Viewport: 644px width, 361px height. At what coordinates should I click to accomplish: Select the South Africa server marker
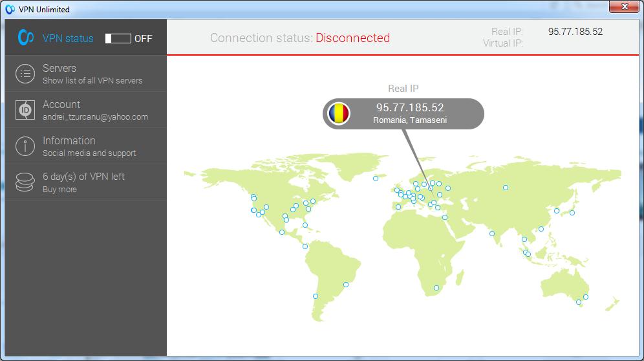pos(436,288)
